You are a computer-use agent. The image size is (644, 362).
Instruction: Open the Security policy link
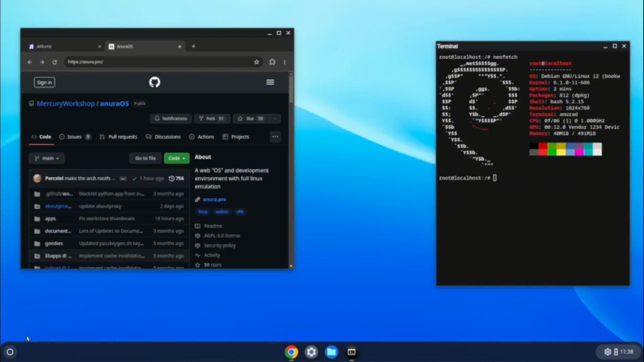[220, 245]
